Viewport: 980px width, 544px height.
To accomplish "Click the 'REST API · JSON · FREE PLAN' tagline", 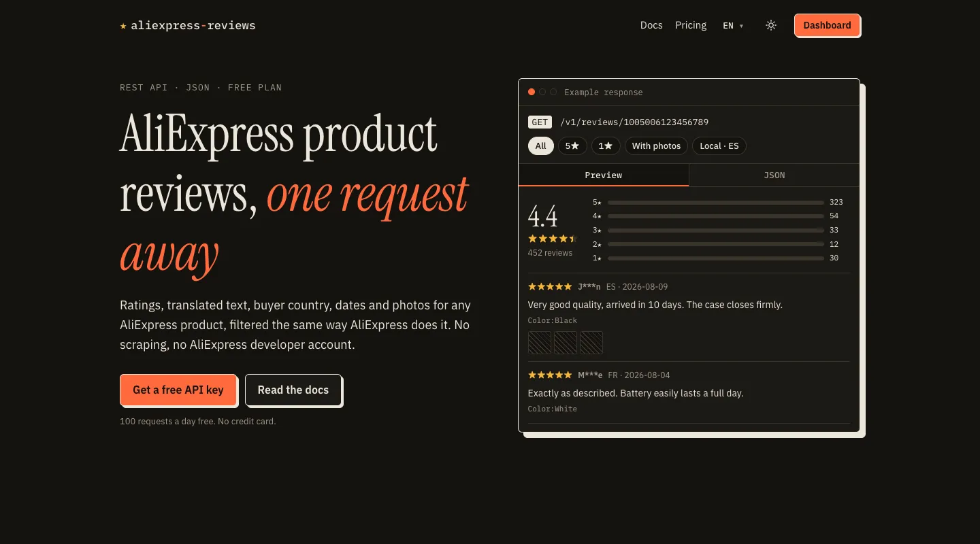I will coord(201,88).
